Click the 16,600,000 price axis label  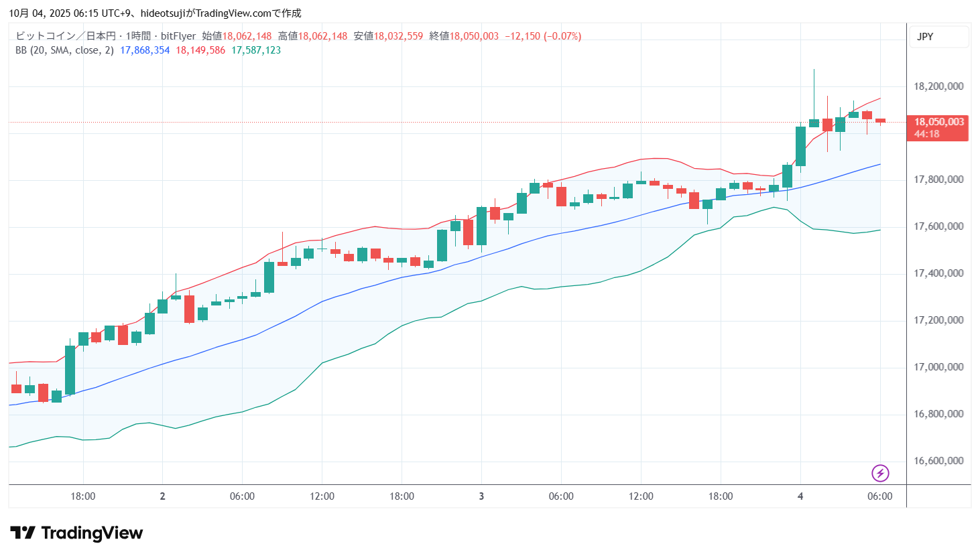(938, 461)
